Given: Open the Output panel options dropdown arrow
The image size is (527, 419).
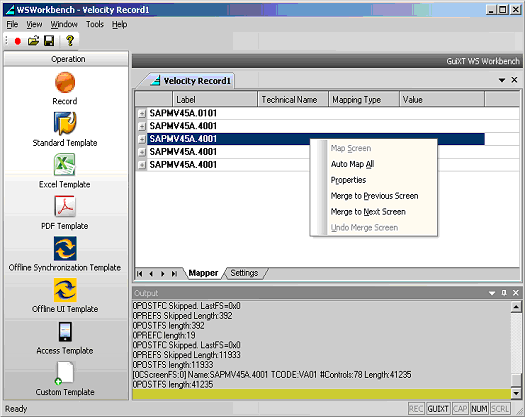Looking at the screenshot, I should click(x=492, y=293).
